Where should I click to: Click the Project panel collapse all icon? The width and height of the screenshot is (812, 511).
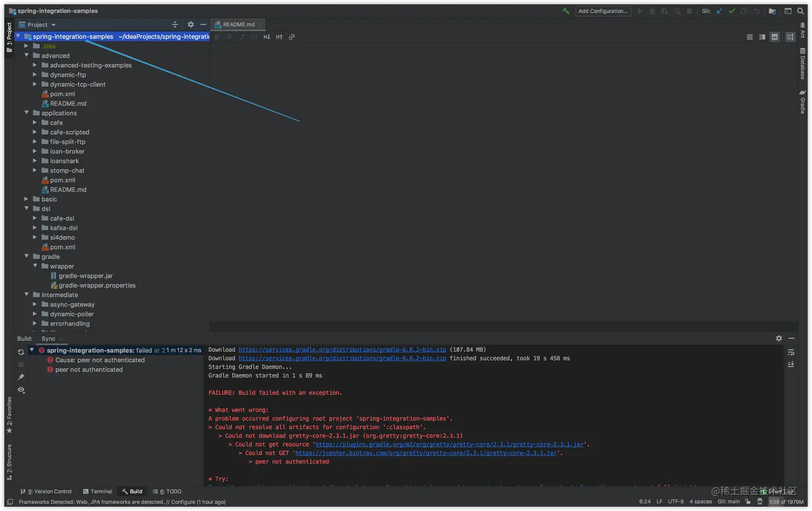(x=175, y=25)
